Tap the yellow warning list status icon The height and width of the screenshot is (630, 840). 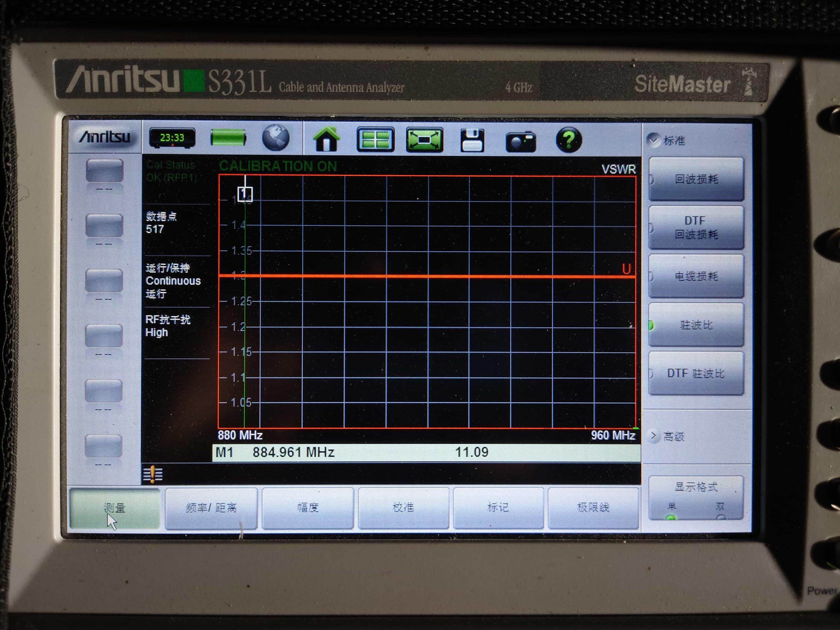click(x=153, y=474)
